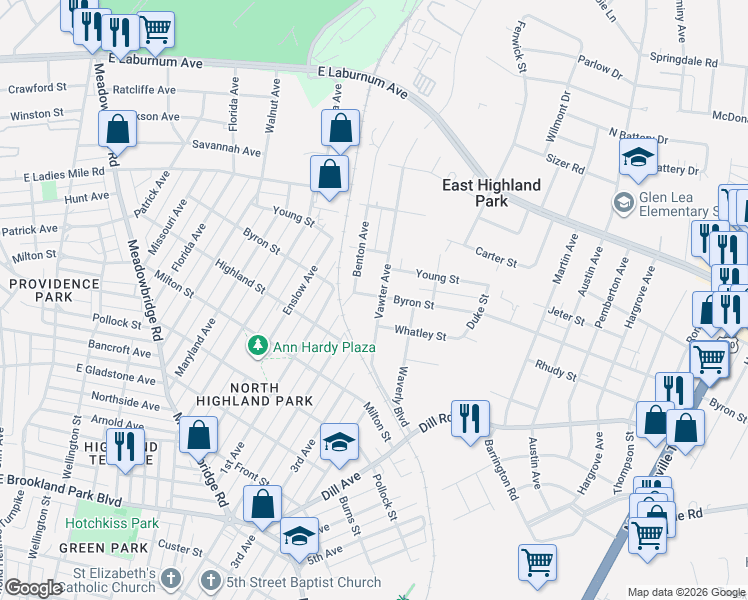The height and width of the screenshot is (600, 748).
Task: Select the school marker near 5th Ave
Action: click(x=299, y=538)
